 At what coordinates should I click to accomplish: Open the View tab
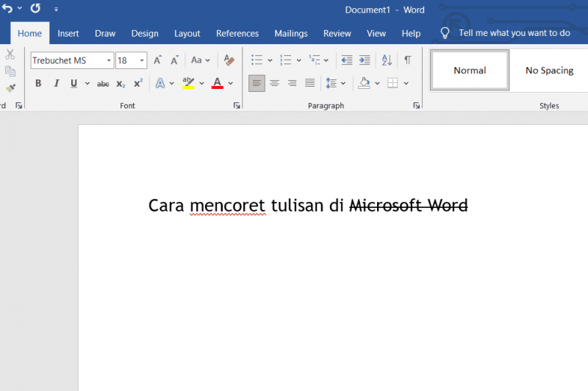point(376,33)
